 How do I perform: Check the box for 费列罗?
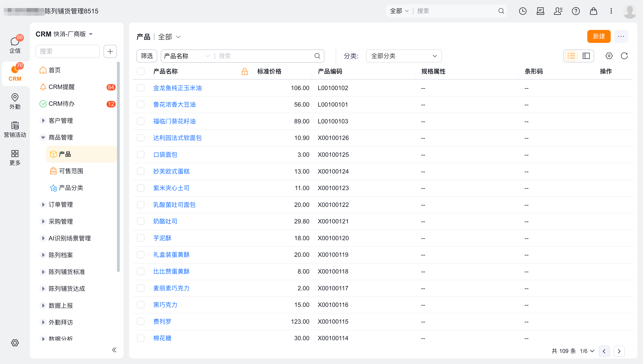click(x=141, y=321)
